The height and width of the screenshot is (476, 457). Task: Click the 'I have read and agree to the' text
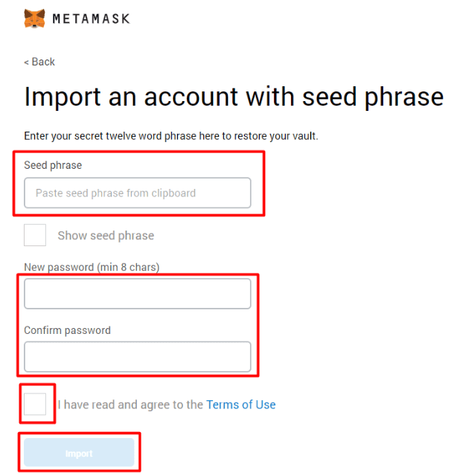point(131,405)
